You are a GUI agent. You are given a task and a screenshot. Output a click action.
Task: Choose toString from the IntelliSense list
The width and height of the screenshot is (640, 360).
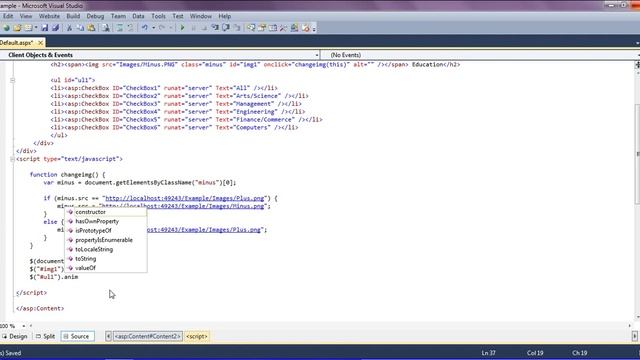[106, 259]
